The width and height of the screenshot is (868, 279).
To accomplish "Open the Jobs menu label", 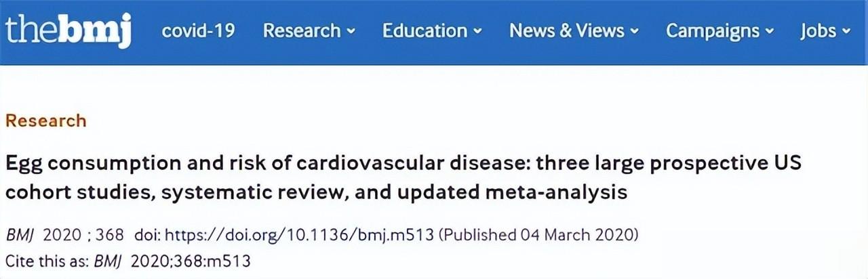I will coord(817,31).
